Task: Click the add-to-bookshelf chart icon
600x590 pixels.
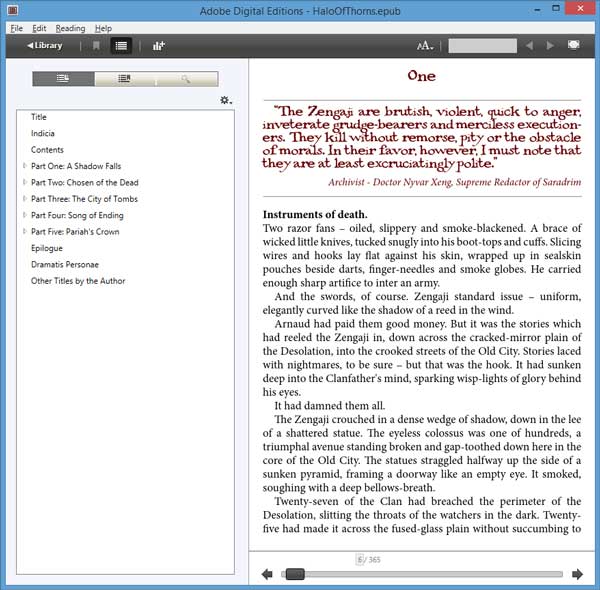Action: (158, 46)
